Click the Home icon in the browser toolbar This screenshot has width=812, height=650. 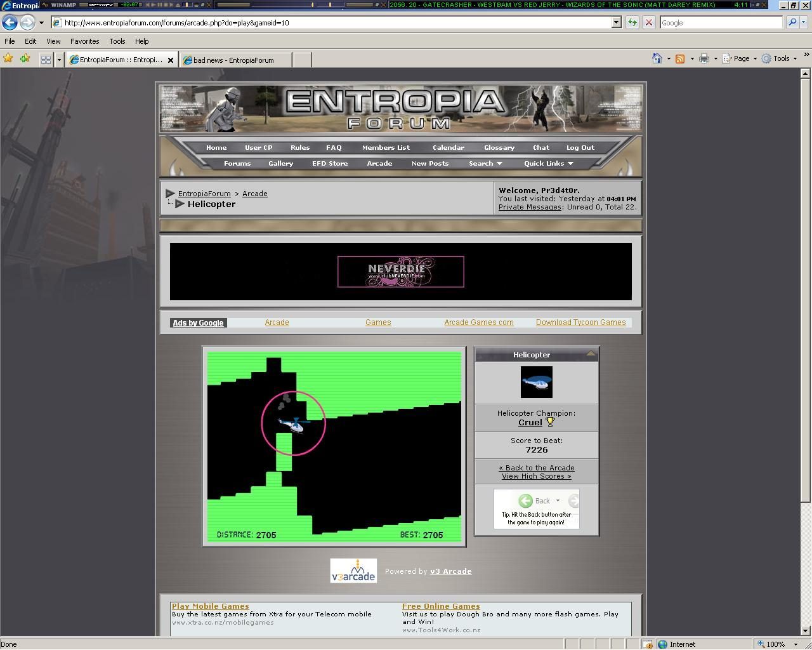tap(657, 58)
